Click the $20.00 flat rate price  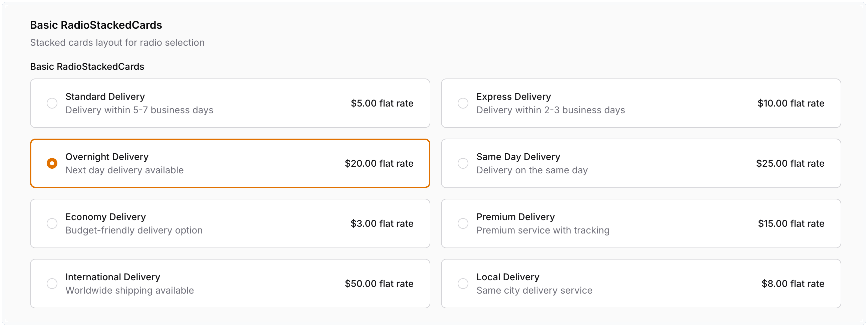[x=379, y=163]
